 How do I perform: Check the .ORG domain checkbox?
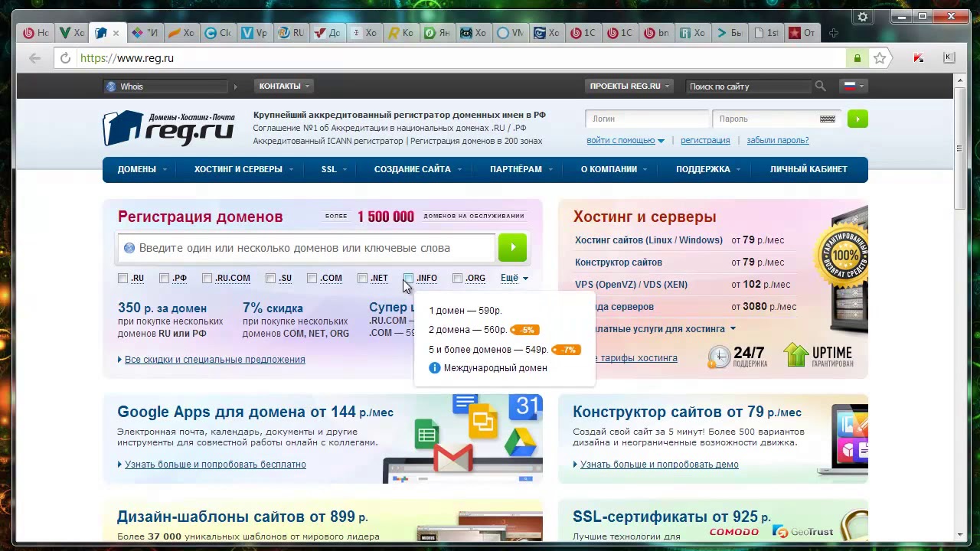click(x=457, y=279)
